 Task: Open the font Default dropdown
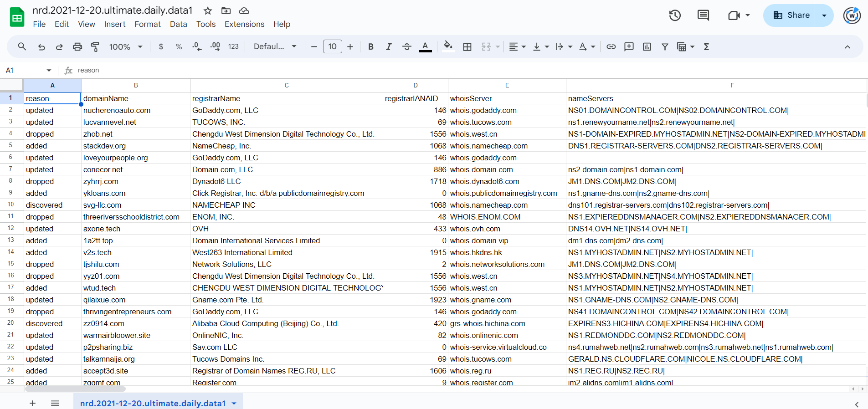275,47
